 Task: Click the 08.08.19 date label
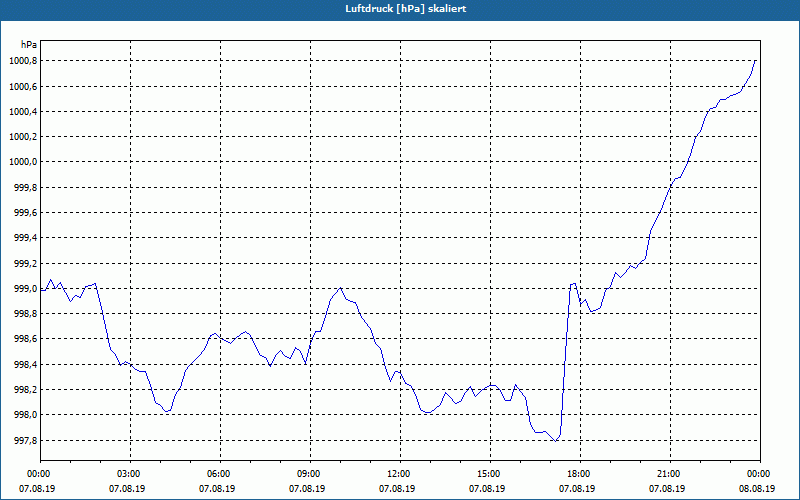click(x=757, y=489)
